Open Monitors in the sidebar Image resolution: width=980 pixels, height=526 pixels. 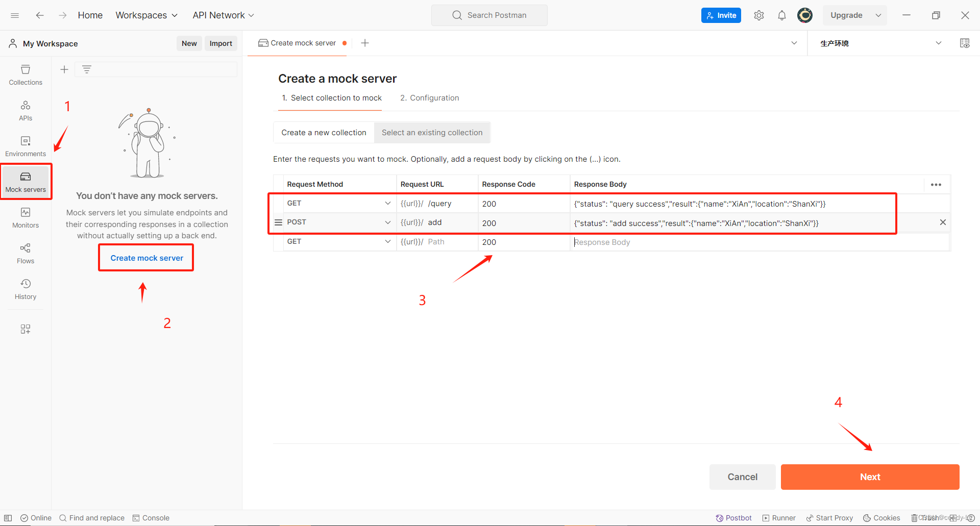[x=26, y=218]
